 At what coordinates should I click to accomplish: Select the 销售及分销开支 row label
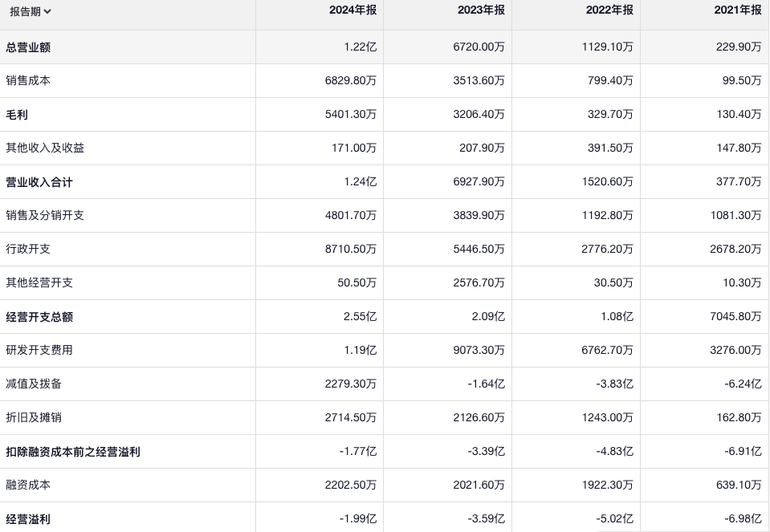click(45, 216)
